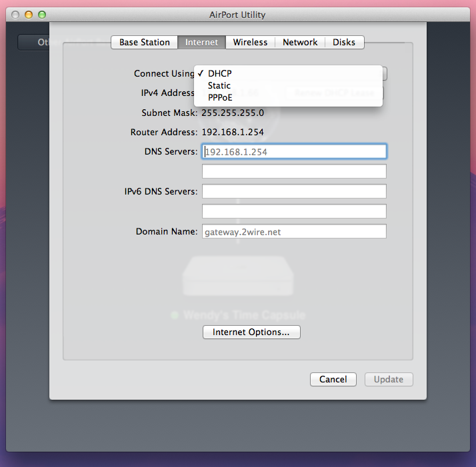Click the Subnet Mask value 255.255.255.0
Screen dimensions: 476x467
click(233, 113)
